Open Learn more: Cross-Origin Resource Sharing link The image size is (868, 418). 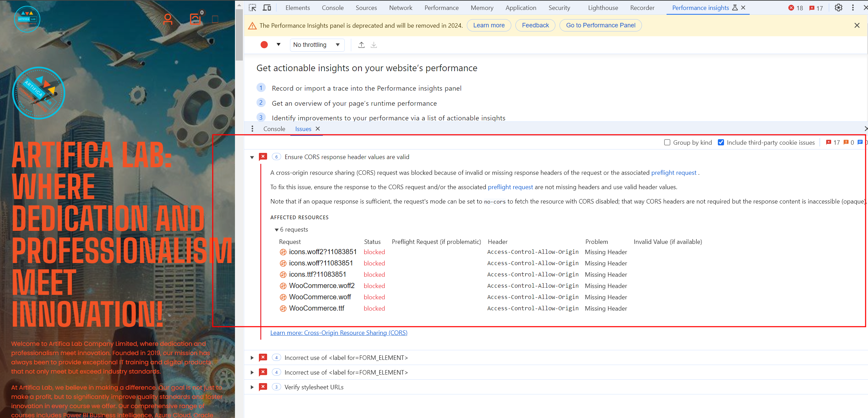[x=339, y=333]
